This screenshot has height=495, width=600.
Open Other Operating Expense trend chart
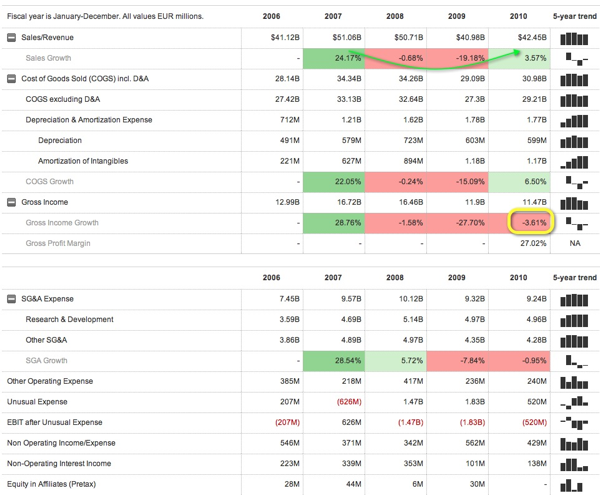tap(574, 383)
